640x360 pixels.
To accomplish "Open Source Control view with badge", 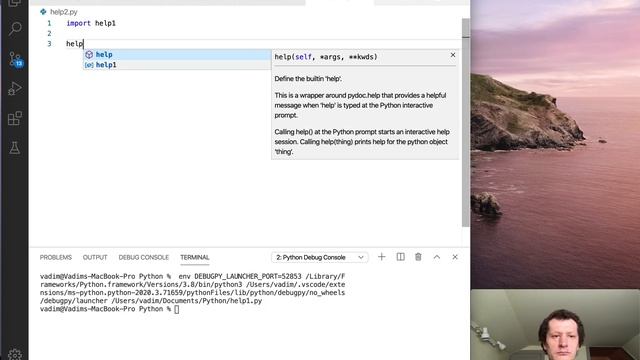I will click(16, 60).
